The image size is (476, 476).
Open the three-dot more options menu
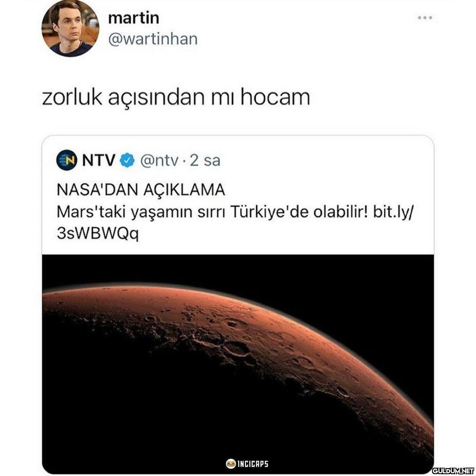pyautogui.click(x=425, y=18)
